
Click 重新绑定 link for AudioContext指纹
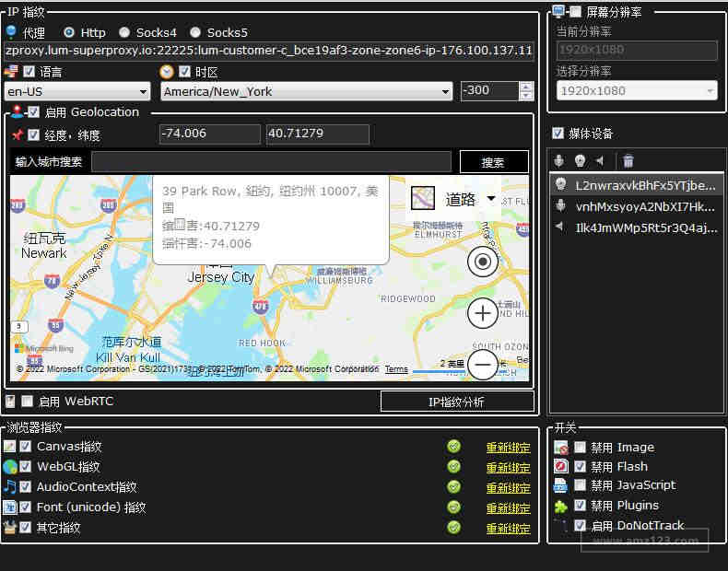coord(509,488)
